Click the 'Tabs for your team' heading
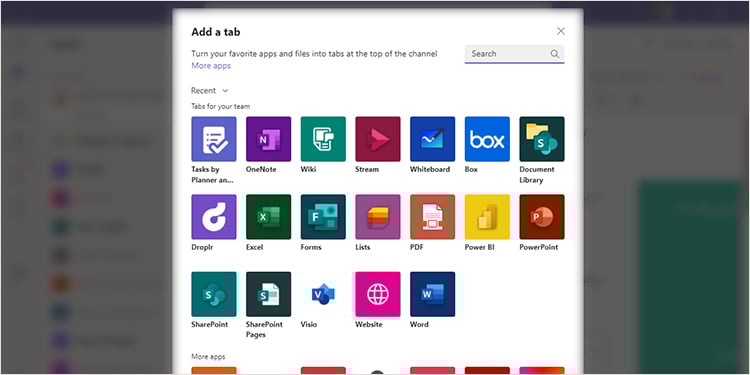 pyautogui.click(x=221, y=106)
